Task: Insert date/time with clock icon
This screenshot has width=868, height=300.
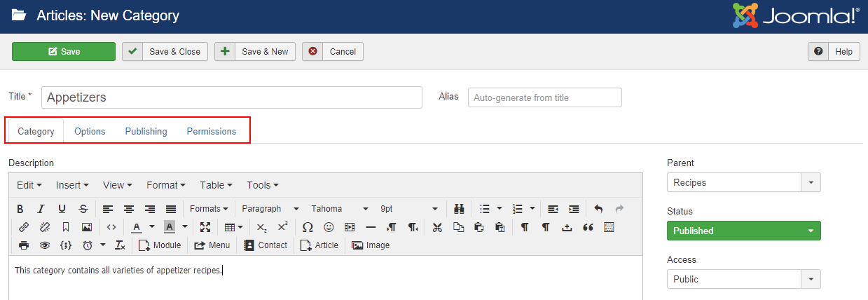Action: click(88, 245)
